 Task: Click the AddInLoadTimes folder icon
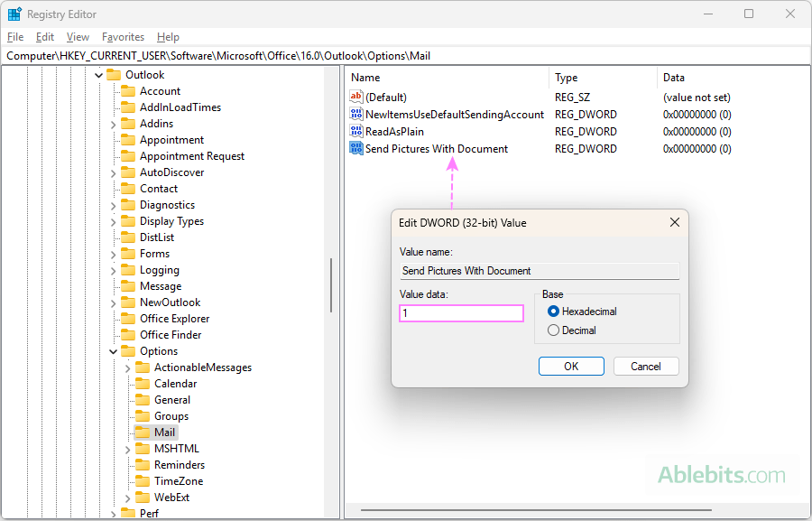click(128, 107)
